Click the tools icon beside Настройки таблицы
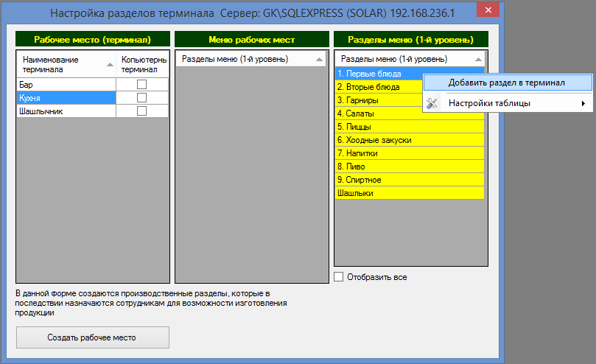The width and height of the screenshot is (596, 364). 432,103
